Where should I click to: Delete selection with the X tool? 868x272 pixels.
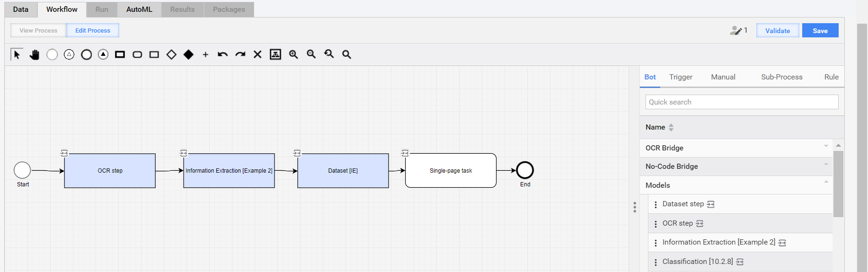click(257, 54)
